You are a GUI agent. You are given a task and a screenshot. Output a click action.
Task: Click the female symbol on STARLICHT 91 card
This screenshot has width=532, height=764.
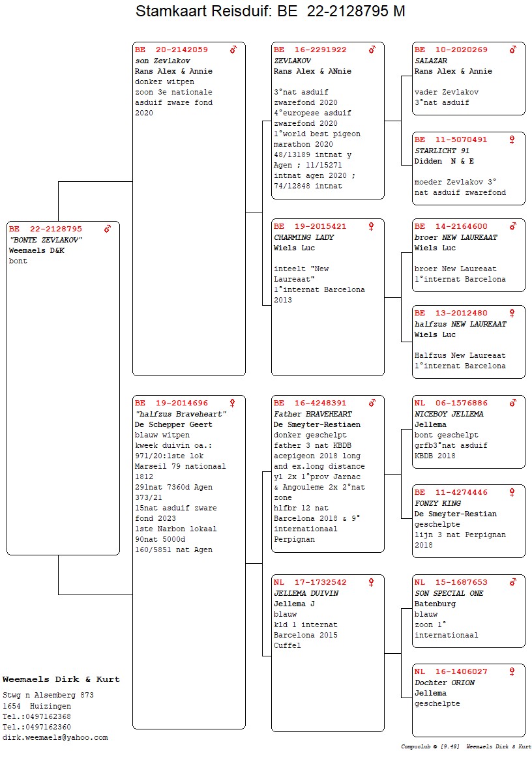click(512, 140)
